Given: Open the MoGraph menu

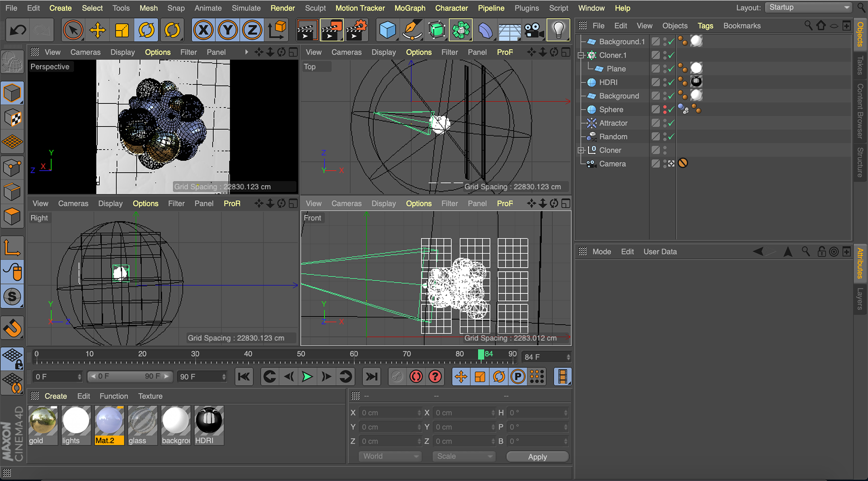Looking at the screenshot, I should tap(410, 8).
